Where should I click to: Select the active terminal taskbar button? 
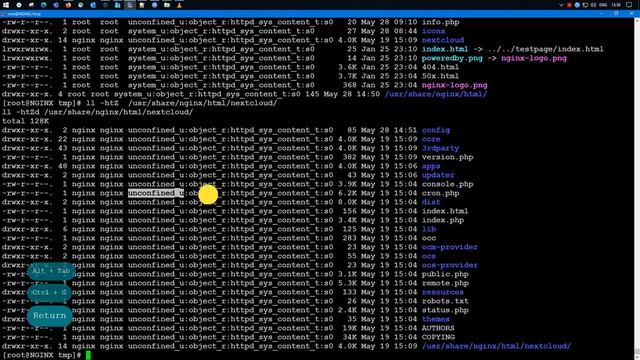(x=130, y=5)
